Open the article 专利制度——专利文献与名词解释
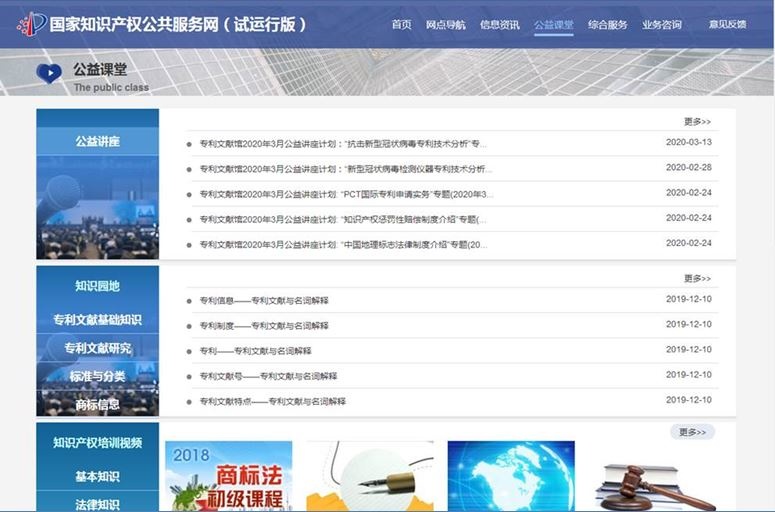Viewport: 775px width, 512px height. coord(264,326)
